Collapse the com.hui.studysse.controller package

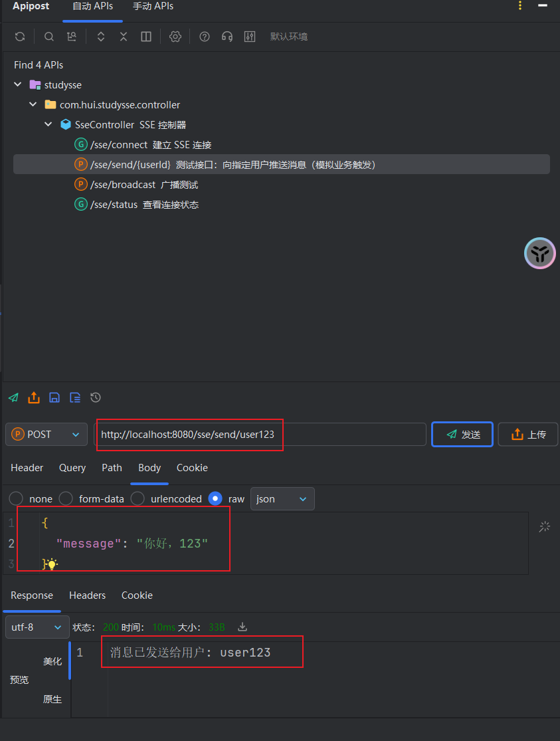tap(33, 104)
